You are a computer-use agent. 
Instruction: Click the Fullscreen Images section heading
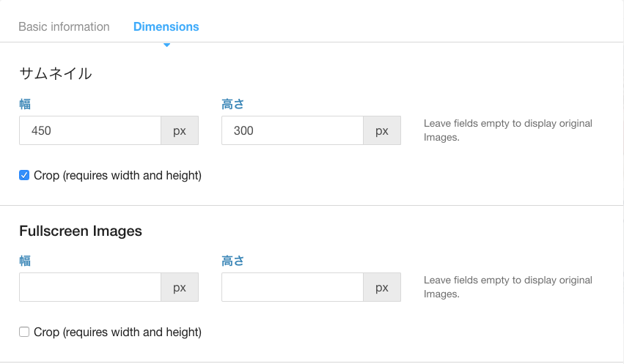(81, 231)
